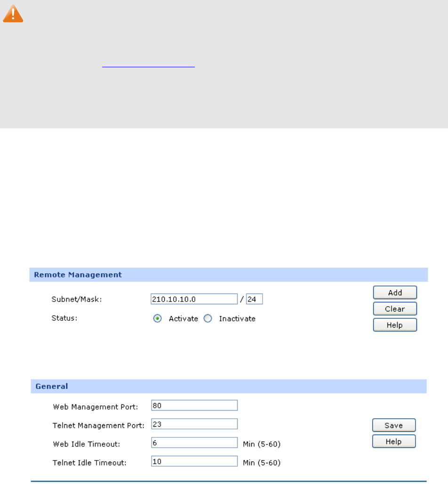
Task: Click the Web Management Port field
Action: tap(194, 405)
